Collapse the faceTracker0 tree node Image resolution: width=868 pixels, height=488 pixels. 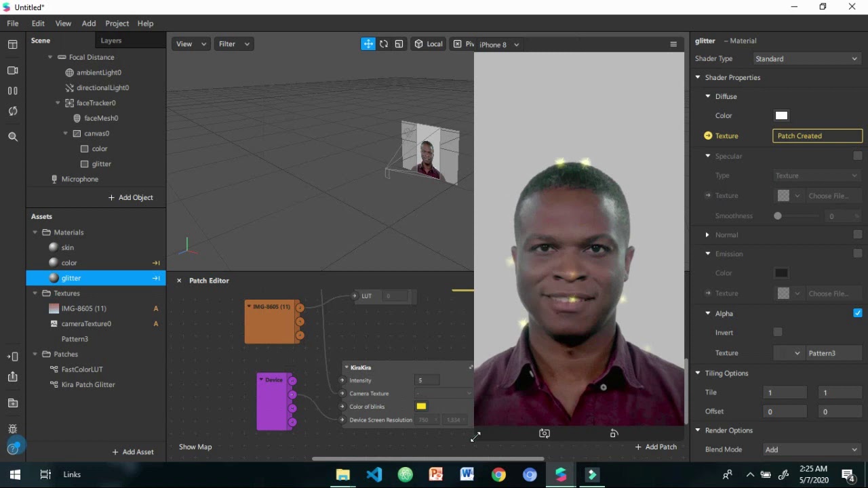click(x=58, y=103)
